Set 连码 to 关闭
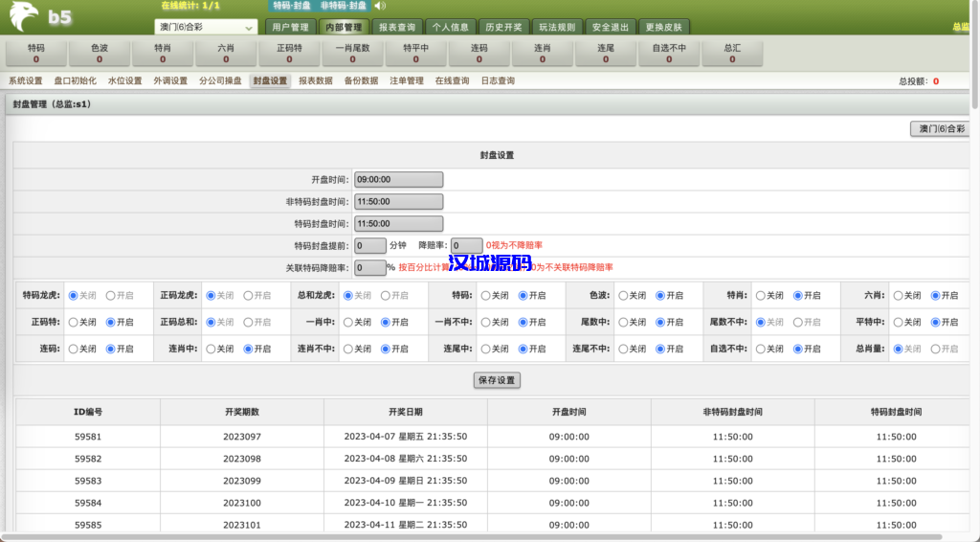Screen dimensions: 980x542 pos(73,349)
